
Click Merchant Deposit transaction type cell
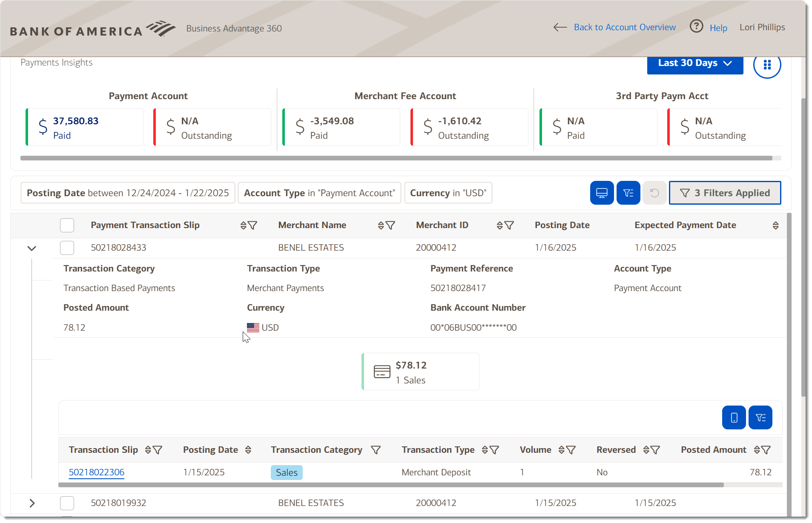click(x=436, y=472)
